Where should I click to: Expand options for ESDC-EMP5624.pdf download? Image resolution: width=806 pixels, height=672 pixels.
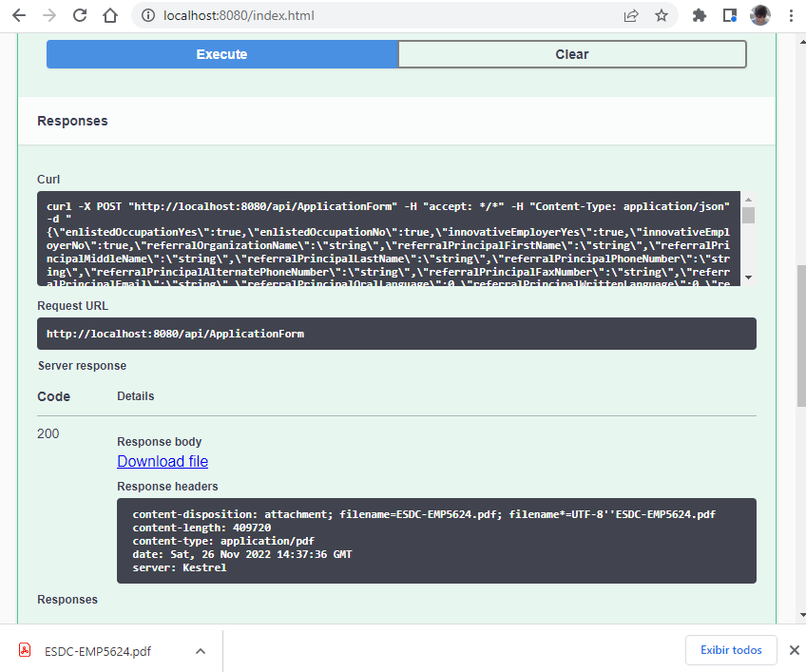pyautogui.click(x=200, y=650)
